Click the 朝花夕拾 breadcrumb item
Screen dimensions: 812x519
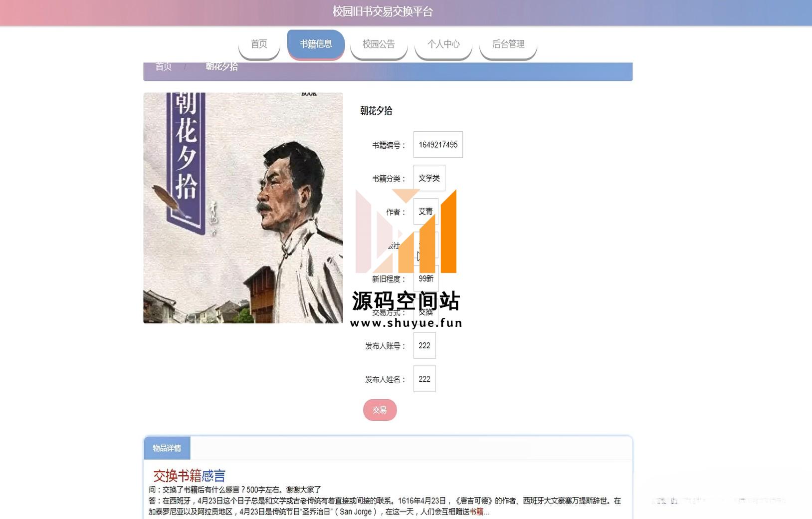221,67
